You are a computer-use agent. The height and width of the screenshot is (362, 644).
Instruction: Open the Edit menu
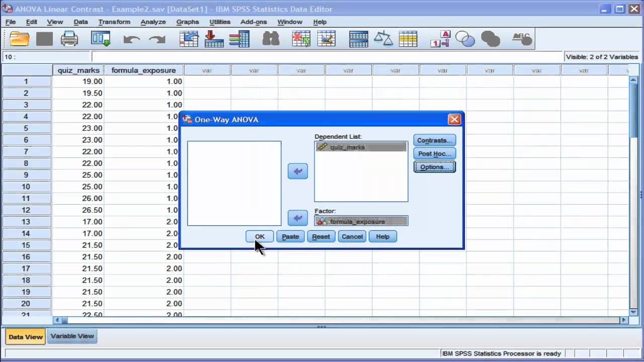tap(32, 22)
